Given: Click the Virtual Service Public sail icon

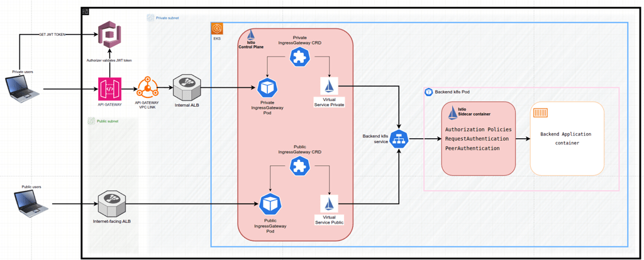Looking at the screenshot, I should (x=329, y=204).
